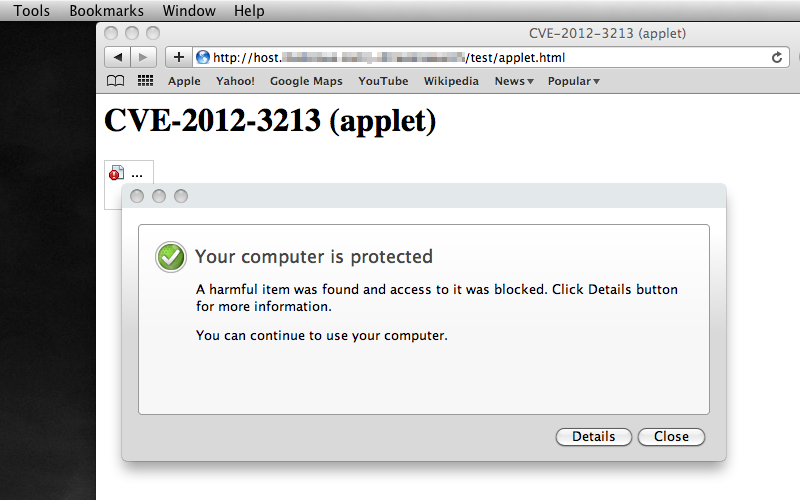Open the Wikipedia bookmark link

[451, 81]
